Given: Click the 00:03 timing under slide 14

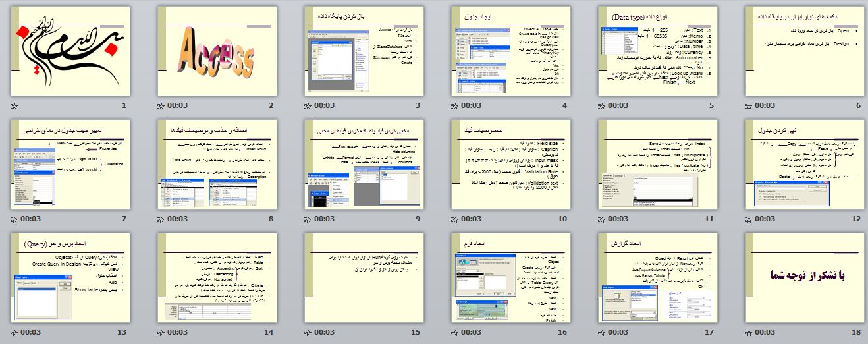Looking at the screenshot, I should [178, 332].
